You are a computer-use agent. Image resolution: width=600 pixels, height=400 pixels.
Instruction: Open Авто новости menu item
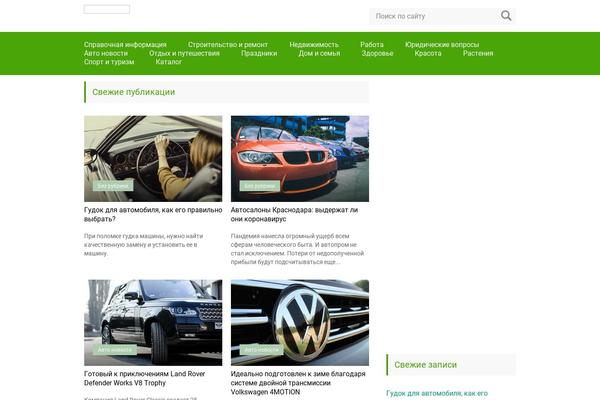pos(106,53)
